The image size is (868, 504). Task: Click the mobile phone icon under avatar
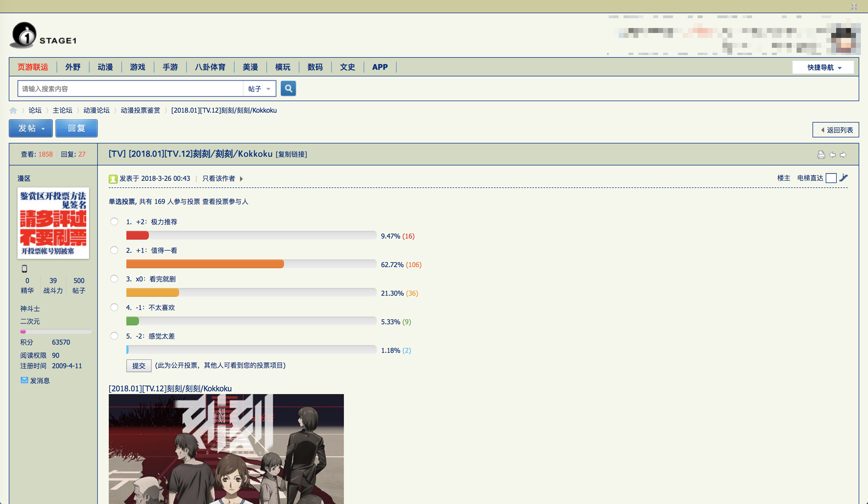pyautogui.click(x=24, y=268)
